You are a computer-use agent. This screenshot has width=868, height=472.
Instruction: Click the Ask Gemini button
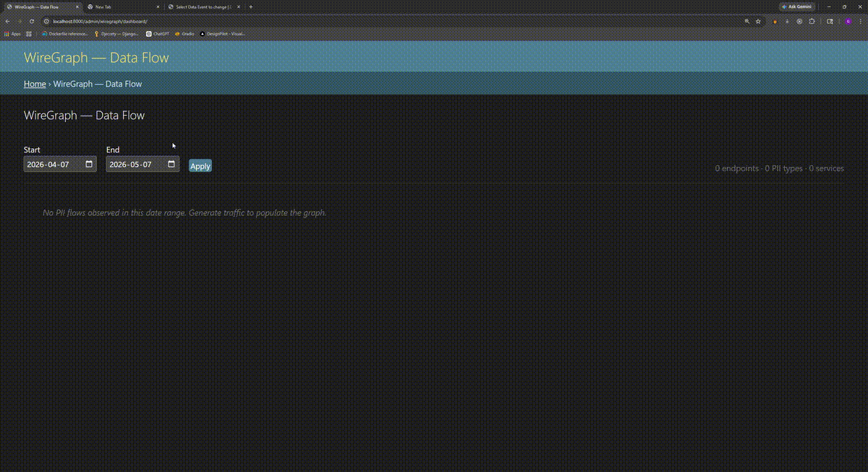click(796, 7)
